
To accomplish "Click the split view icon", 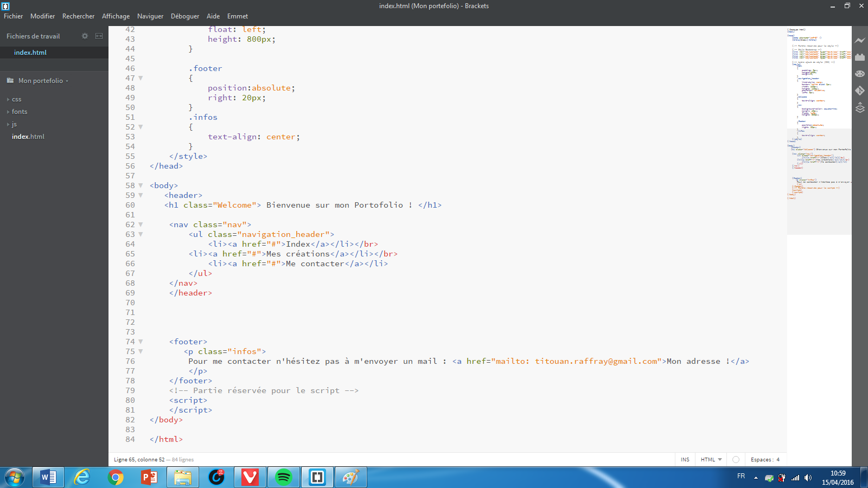I will (x=99, y=36).
